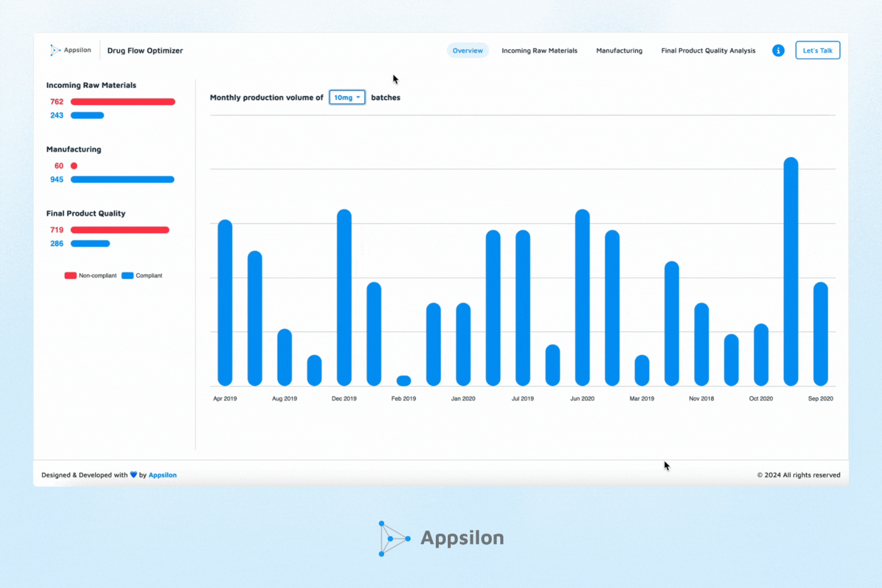882x588 pixels.
Task: Open Final Product Quality Analysis tab
Action: [x=708, y=51]
